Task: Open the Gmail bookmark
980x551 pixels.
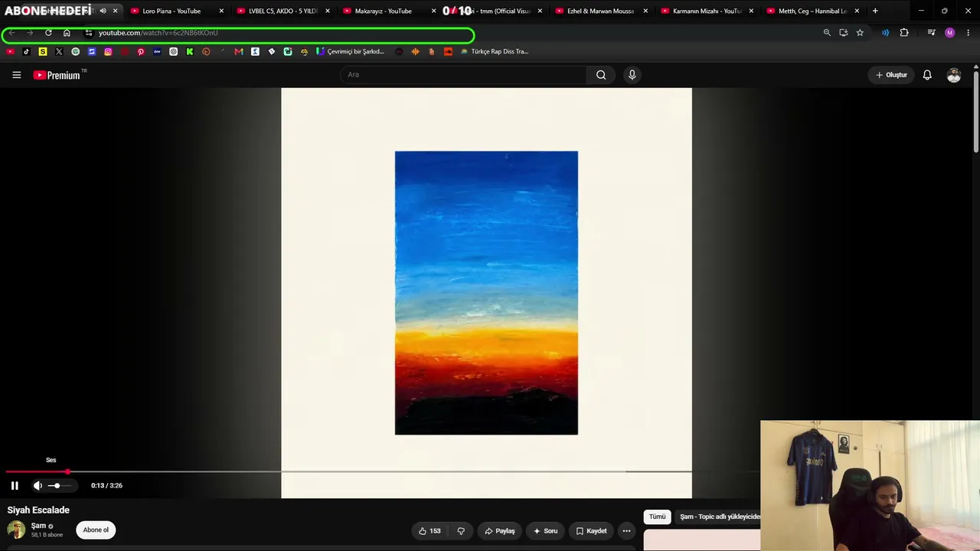Action: [239, 51]
